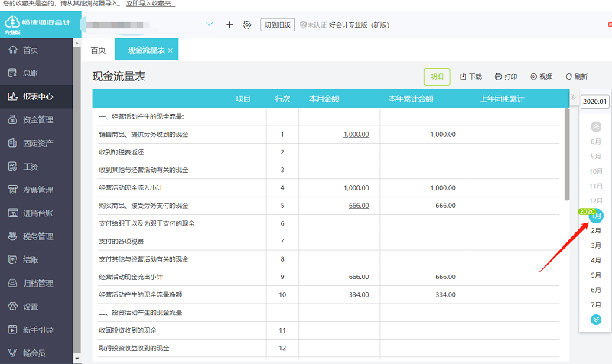
Task: Open the 发票管理 invoice module
Action: [37, 190]
